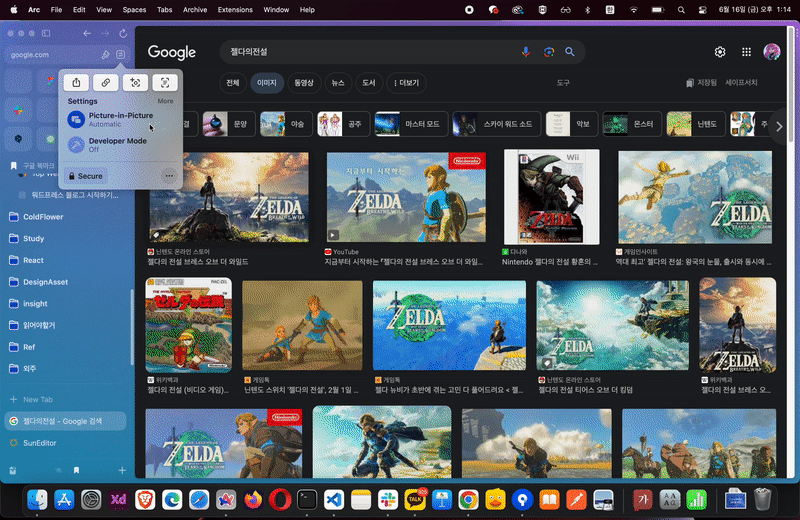Reload the page with refresh arrow
The image size is (800, 520).
pos(123,34)
